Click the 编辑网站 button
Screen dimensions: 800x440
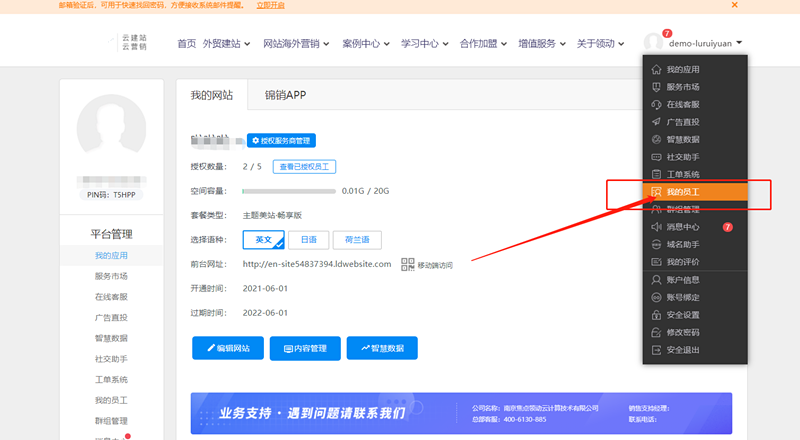coord(228,348)
